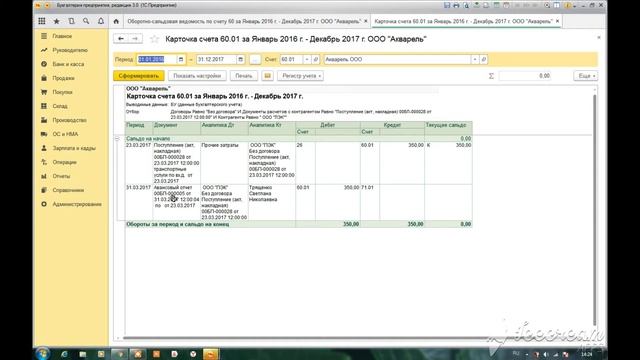Click the Показать настройки button
640x360 pixels.
coord(197,76)
